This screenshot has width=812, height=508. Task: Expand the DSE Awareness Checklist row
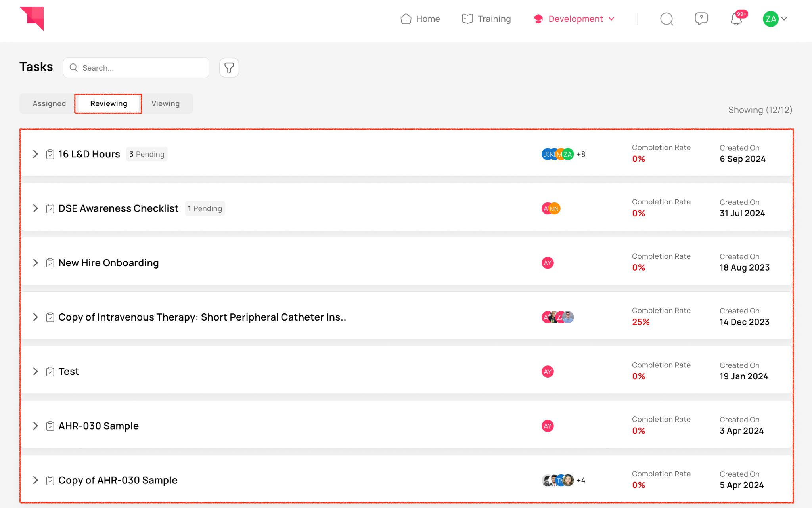[35, 208]
